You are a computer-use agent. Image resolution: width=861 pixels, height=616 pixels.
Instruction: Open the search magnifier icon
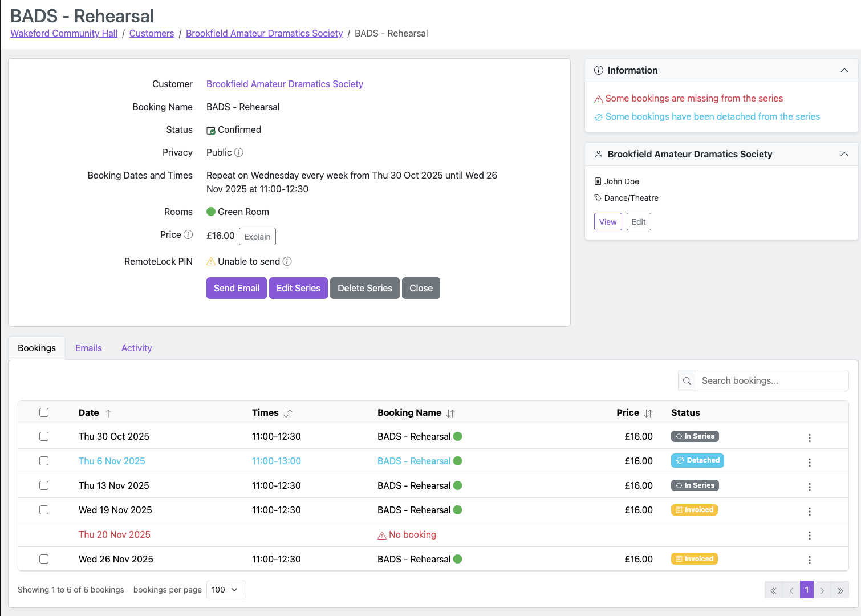687,380
